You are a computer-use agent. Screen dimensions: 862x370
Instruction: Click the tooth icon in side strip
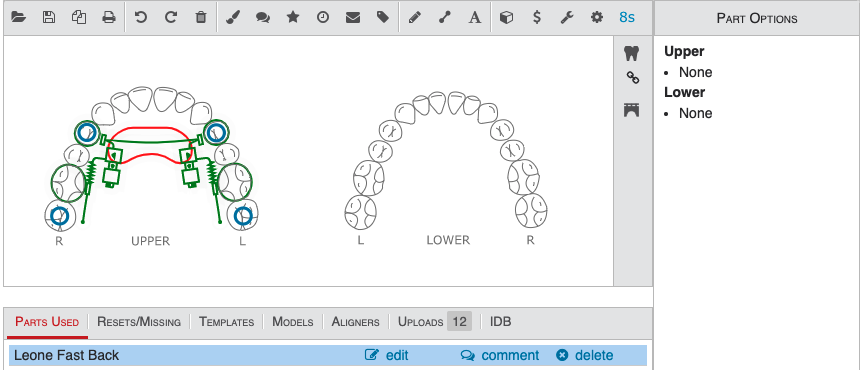(632, 53)
